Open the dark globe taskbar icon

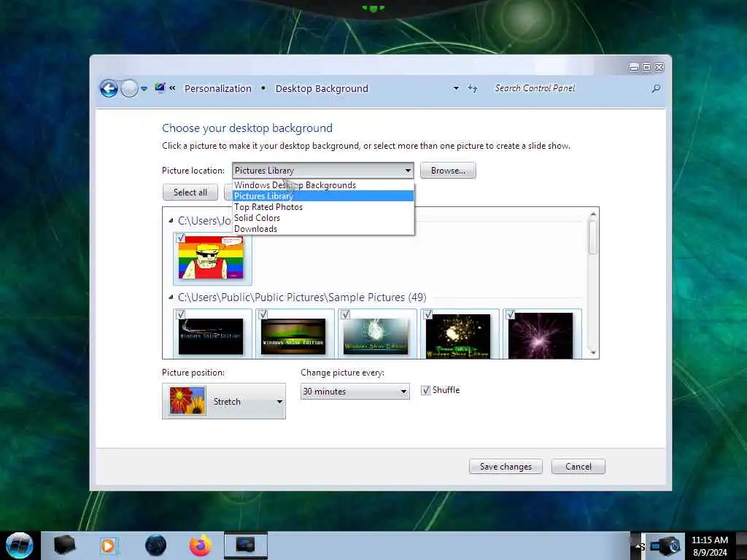click(155, 545)
